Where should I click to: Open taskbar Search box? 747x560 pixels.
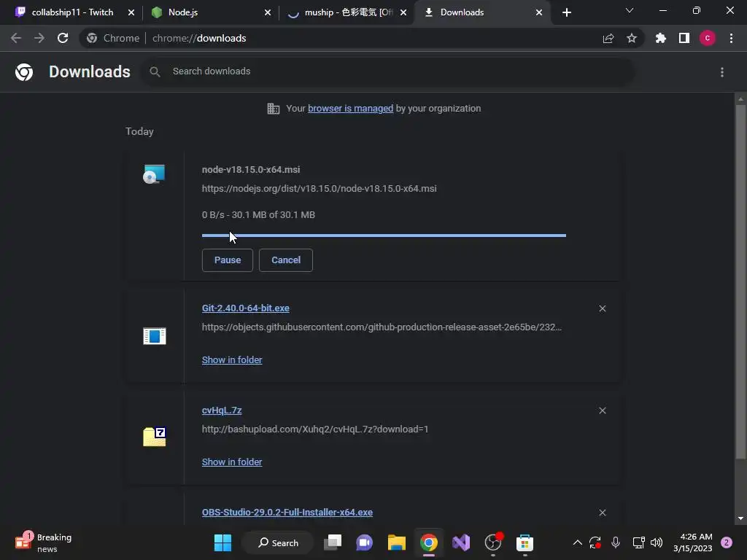pos(278,542)
